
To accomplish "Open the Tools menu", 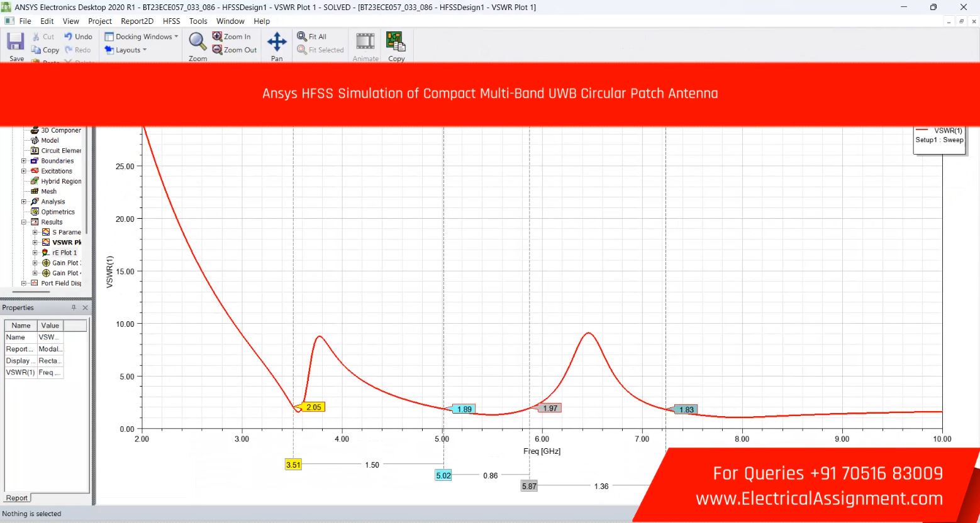I will 198,21.
